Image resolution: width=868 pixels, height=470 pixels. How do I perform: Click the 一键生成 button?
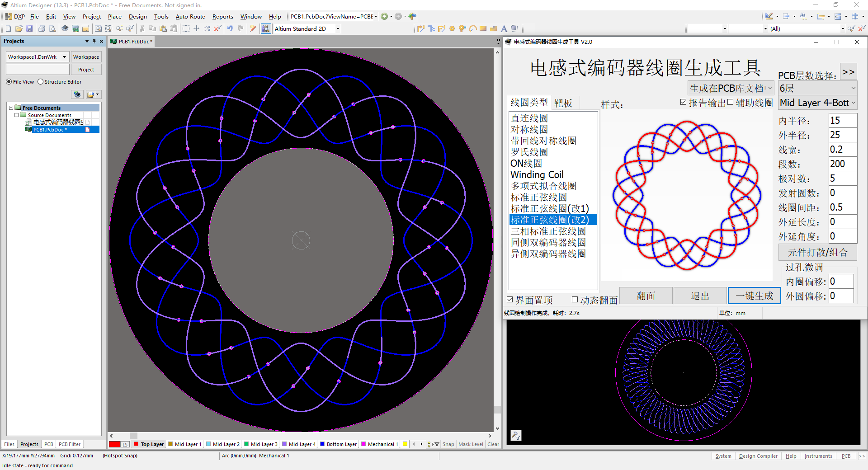(754, 296)
